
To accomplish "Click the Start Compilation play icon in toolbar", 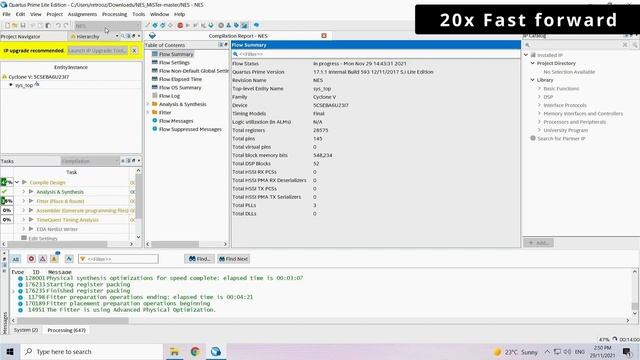I will [187, 25].
